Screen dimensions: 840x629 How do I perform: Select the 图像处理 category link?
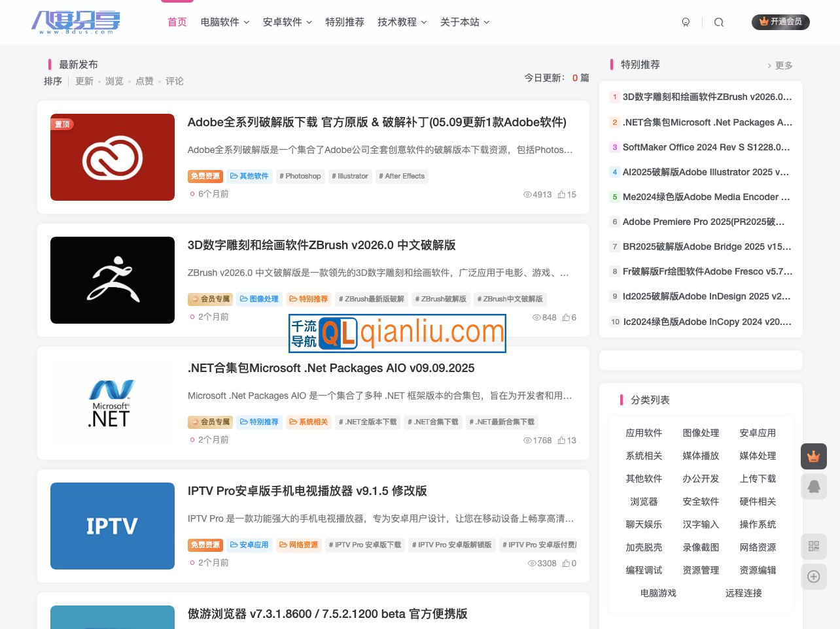(x=701, y=433)
